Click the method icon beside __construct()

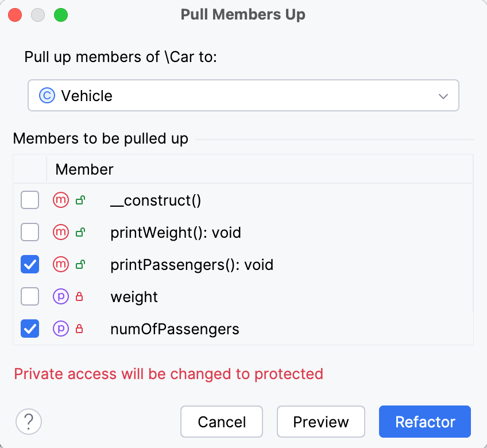click(60, 200)
